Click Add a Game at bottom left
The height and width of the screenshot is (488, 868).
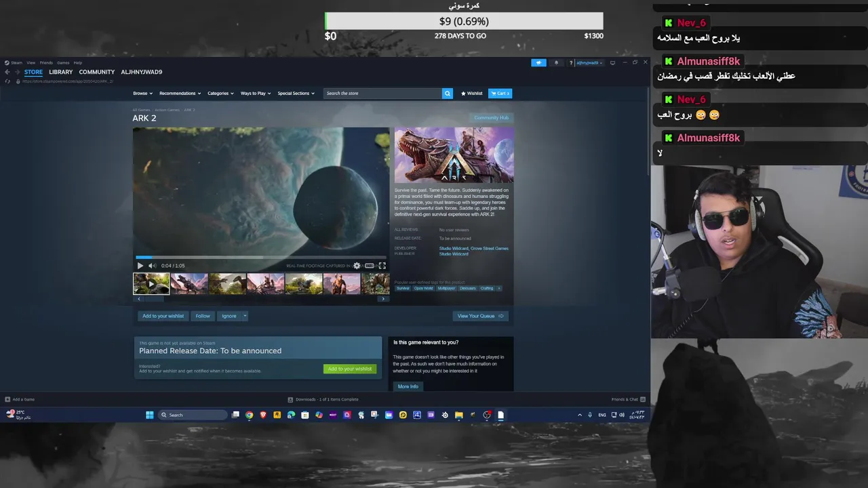point(20,399)
